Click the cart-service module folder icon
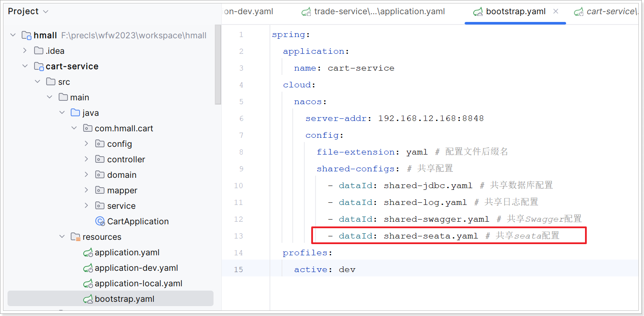Viewport: 644px width, 316px height. pos(39,66)
